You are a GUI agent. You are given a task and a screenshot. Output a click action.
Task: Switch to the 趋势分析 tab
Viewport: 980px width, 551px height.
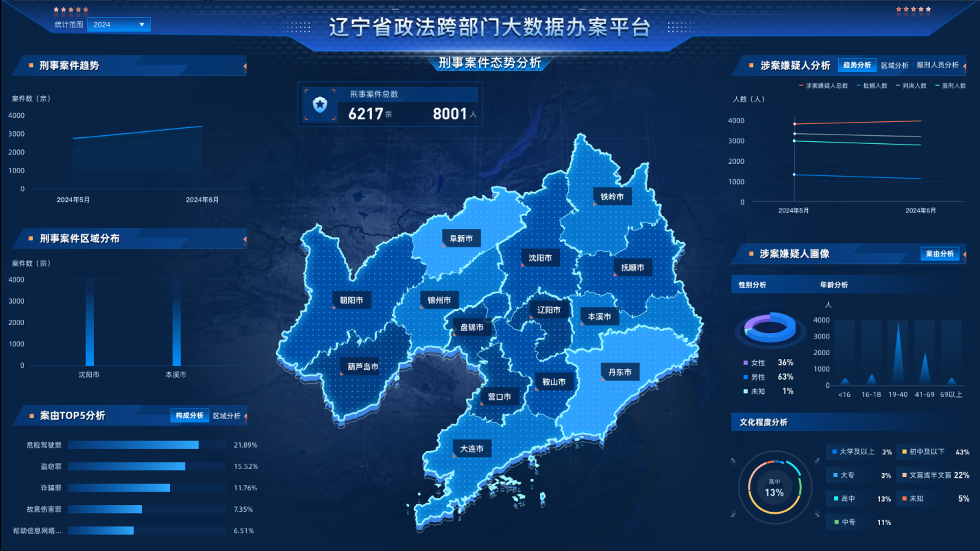point(857,65)
